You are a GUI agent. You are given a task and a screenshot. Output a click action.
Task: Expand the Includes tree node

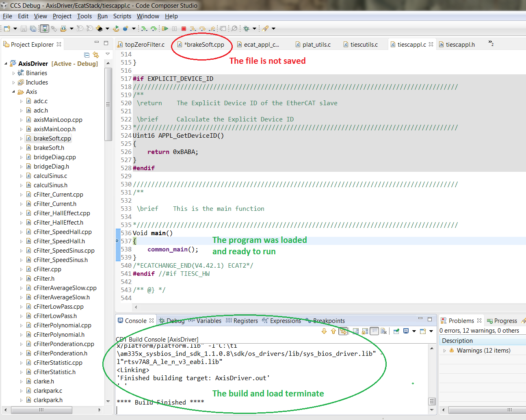coord(13,82)
